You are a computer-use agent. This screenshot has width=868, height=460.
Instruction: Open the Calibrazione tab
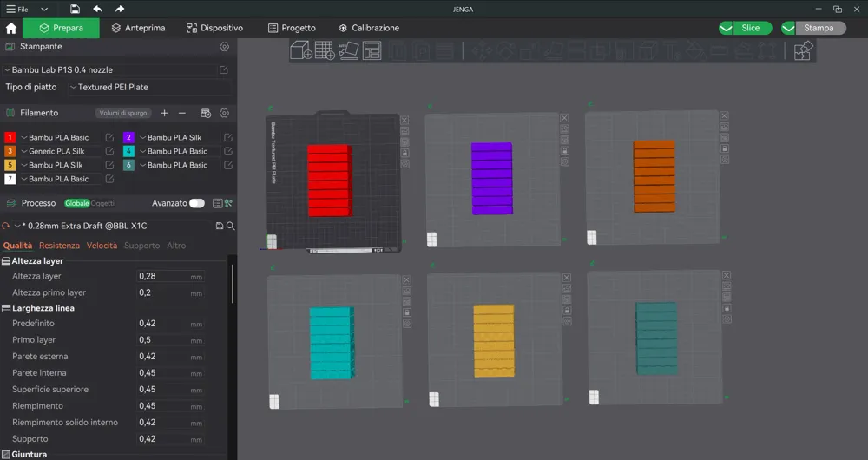(369, 29)
